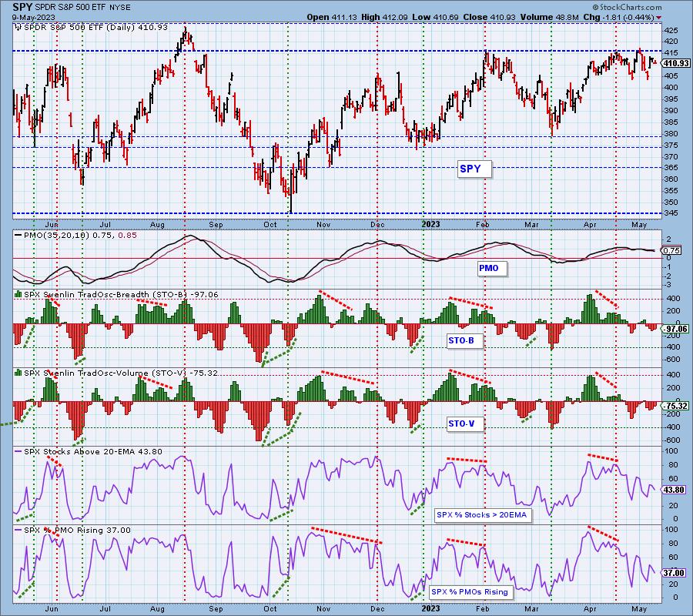
Task: Click the 395 price axis label
Action: pos(671,99)
